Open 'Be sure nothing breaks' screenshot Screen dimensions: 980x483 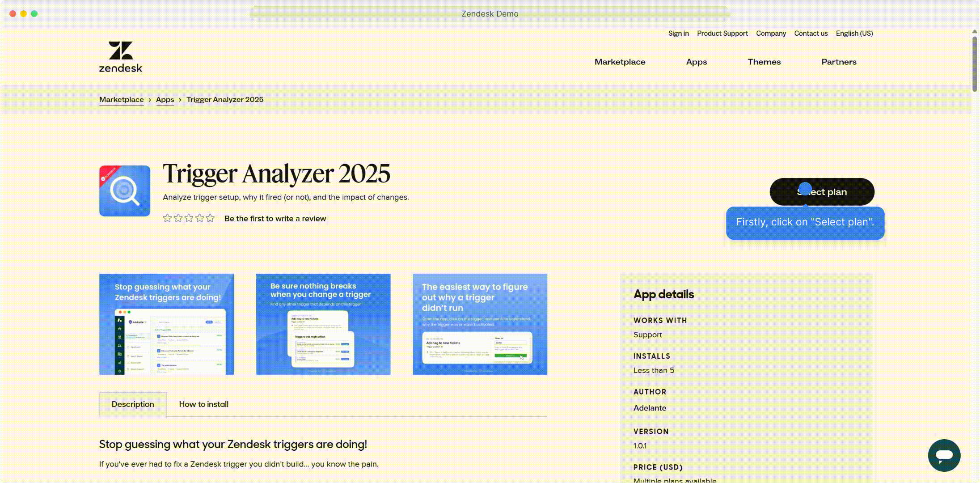323,324
